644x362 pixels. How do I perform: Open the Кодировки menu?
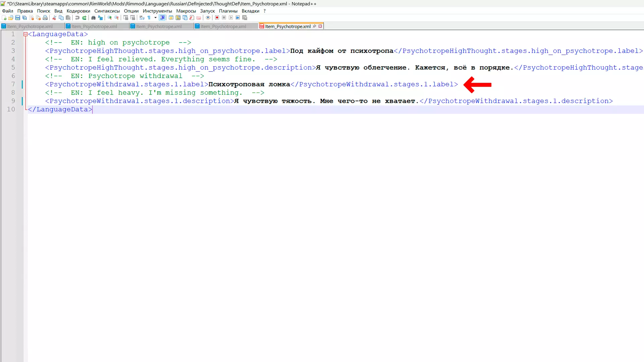78,11
